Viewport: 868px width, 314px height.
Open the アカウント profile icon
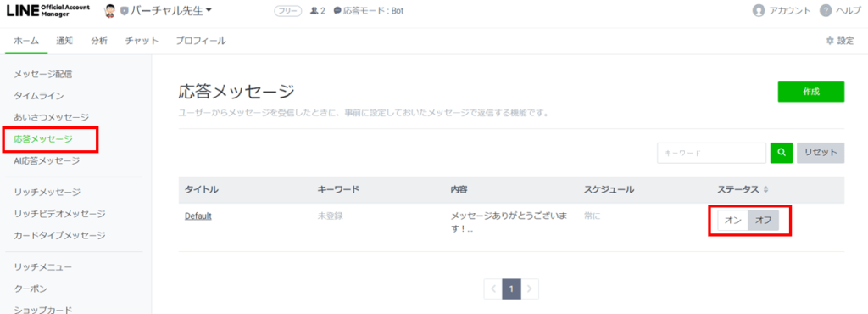pyautogui.click(x=759, y=10)
